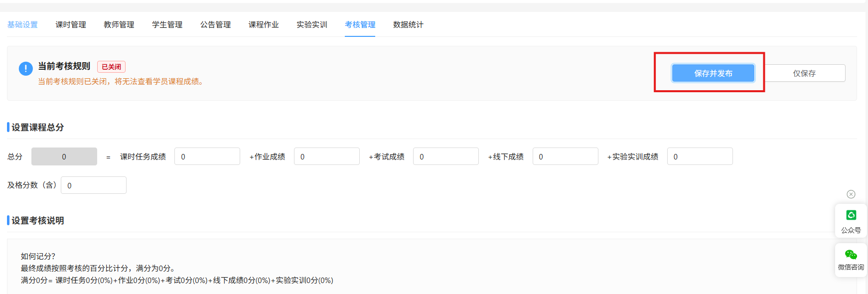The width and height of the screenshot is (868, 294).
Task: Click the 保存并发布 button
Action: (713, 73)
